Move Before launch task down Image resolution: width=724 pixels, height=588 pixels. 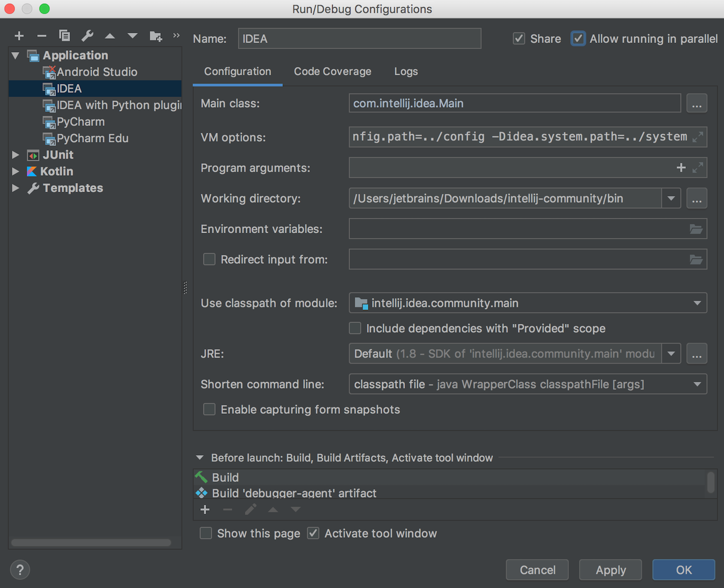295,509
